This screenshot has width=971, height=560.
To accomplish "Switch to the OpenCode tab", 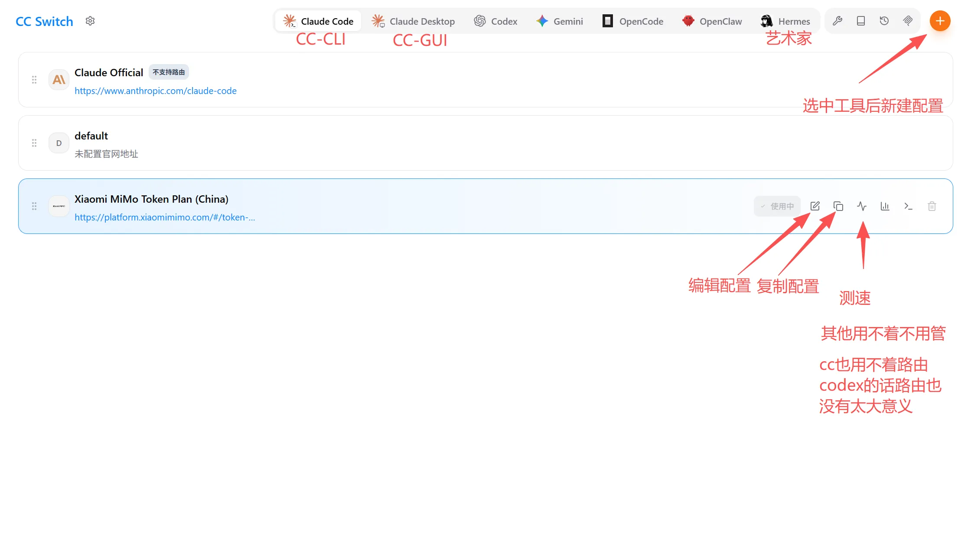I will (633, 21).
